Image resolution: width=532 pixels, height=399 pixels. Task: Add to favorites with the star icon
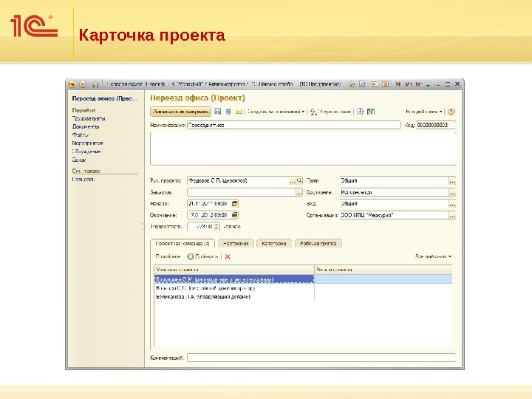(x=95, y=84)
